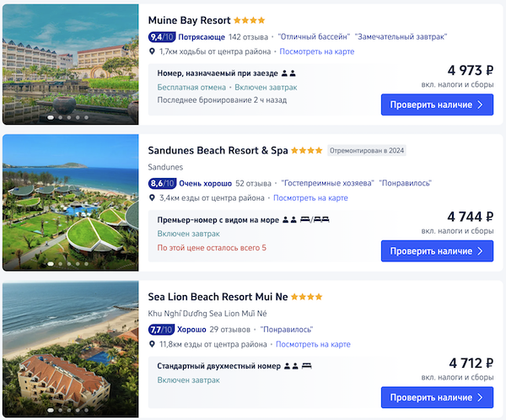The height and width of the screenshot is (420, 506).
Task: Check availability for Sandunes Beach Resort
Action: [x=437, y=250]
